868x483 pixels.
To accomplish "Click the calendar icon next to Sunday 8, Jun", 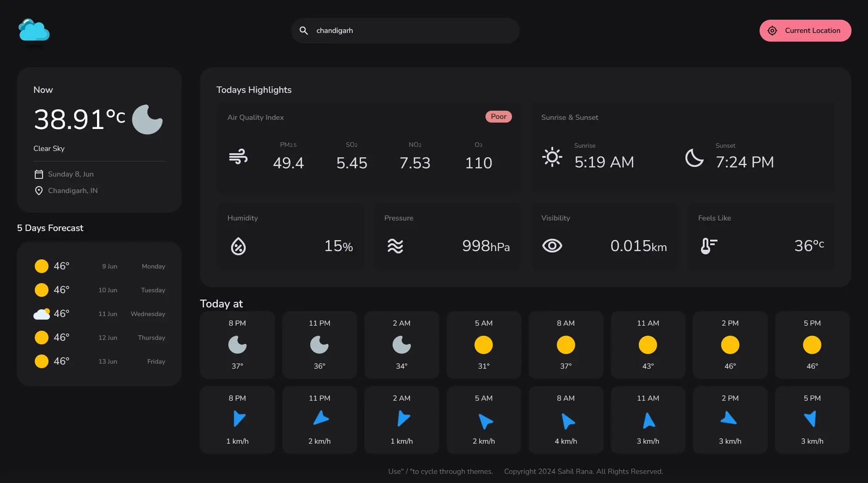I will pos(39,174).
